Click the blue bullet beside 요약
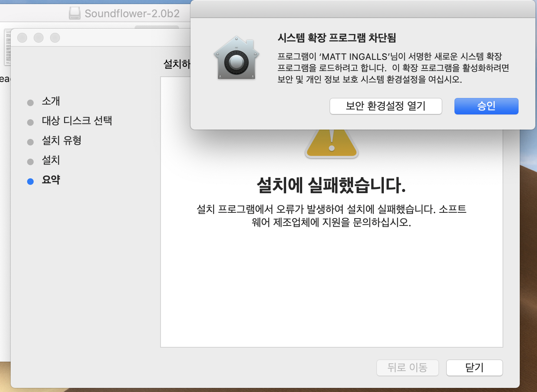Image resolution: width=537 pixels, height=392 pixels. pyautogui.click(x=30, y=181)
